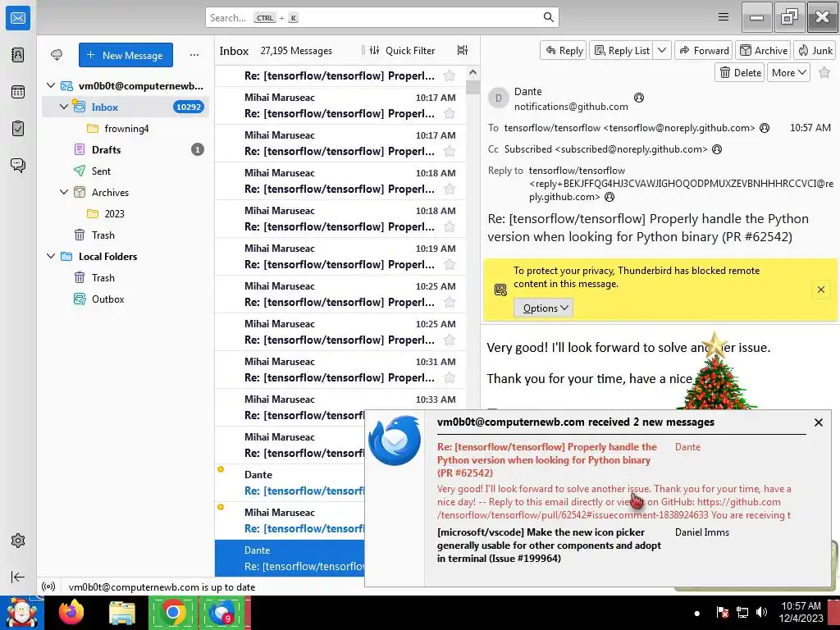The image size is (840, 630).
Task: Click the search magnifier icon
Action: [x=548, y=17]
